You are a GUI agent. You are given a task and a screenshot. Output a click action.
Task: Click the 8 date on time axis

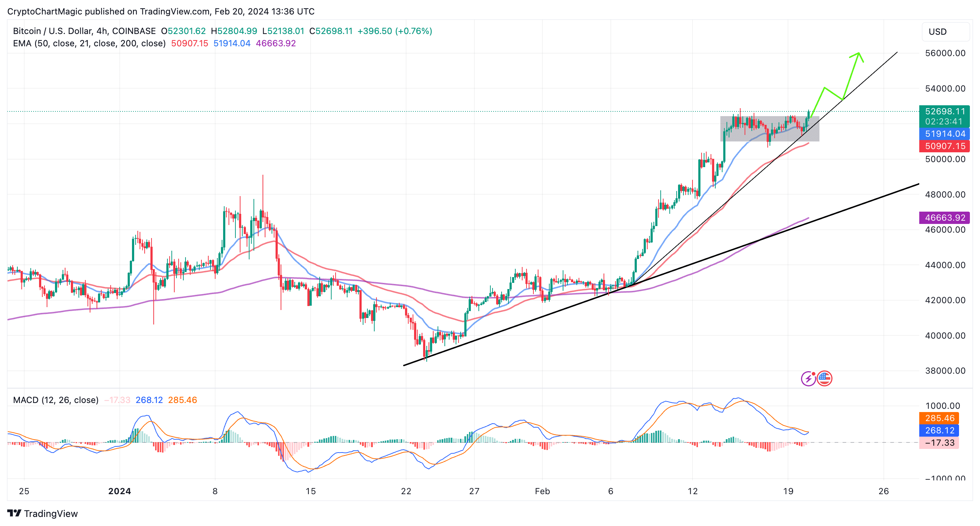[215, 491]
